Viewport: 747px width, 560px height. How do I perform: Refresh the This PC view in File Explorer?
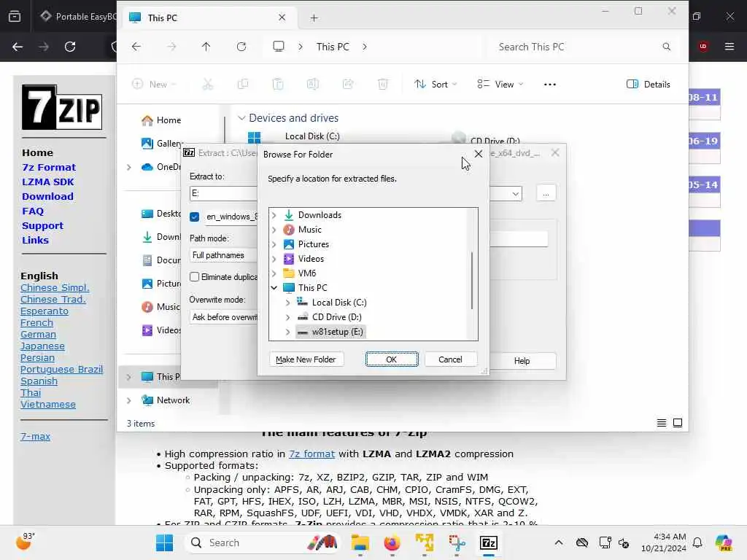[241, 47]
